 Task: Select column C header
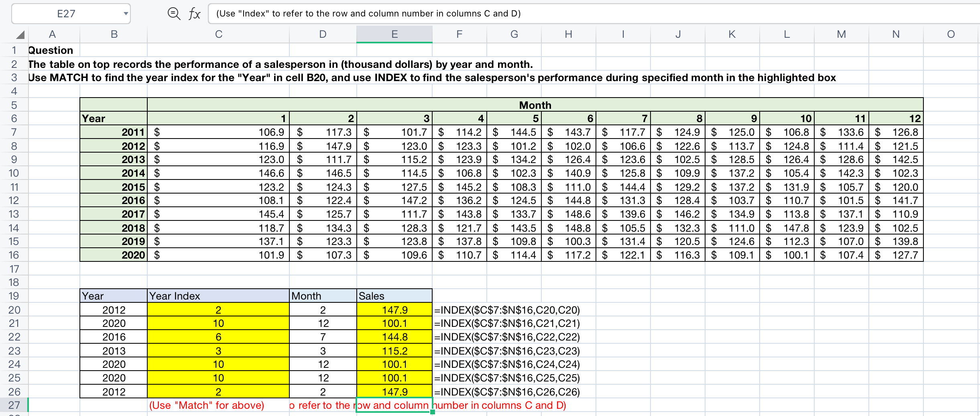click(x=218, y=35)
